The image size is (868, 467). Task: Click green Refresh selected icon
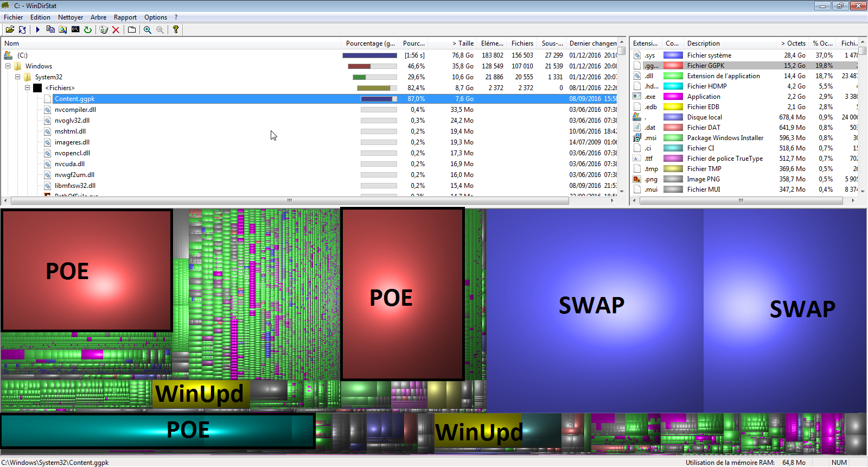(88, 30)
